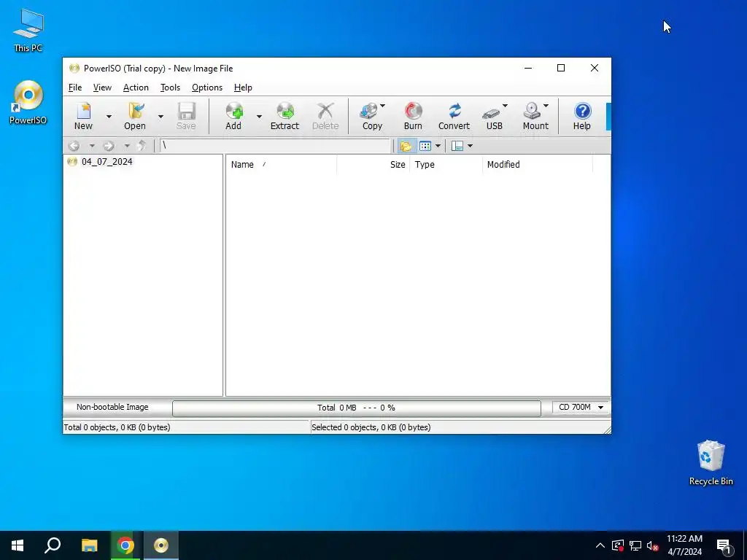Click the network tray icon
Image resolution: width=747 pixels, height=560 pixels.
click(635, 545)
